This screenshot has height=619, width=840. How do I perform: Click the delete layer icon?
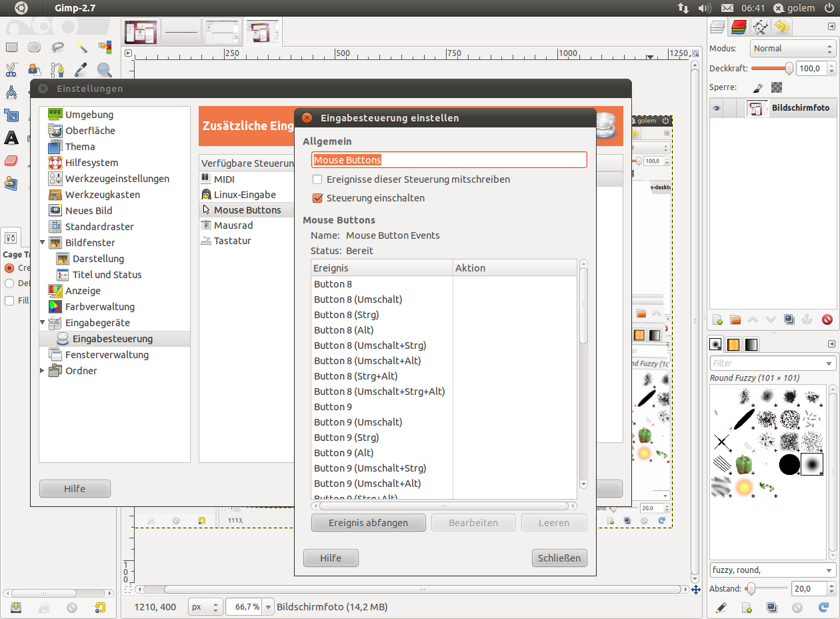pos(827,320)
